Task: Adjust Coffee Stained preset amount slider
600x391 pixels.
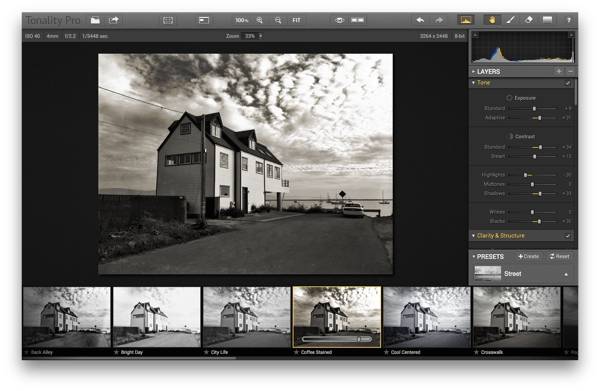Action: [x=337, y=339]
